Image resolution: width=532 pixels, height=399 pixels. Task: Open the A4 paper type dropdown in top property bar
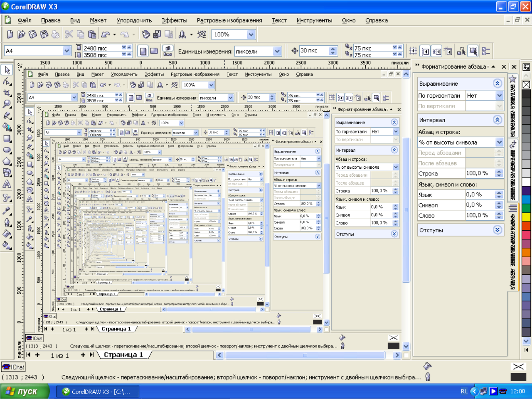pos(66,51)
